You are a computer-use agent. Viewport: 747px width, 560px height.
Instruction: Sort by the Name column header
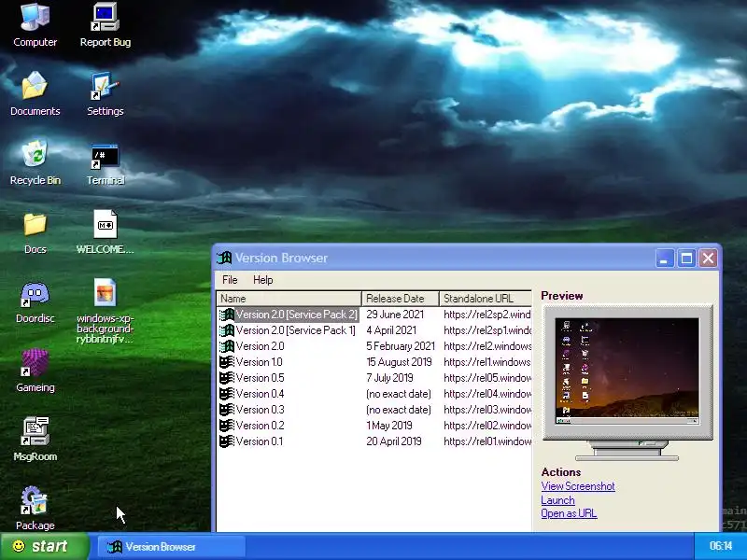tap(289, 299)
